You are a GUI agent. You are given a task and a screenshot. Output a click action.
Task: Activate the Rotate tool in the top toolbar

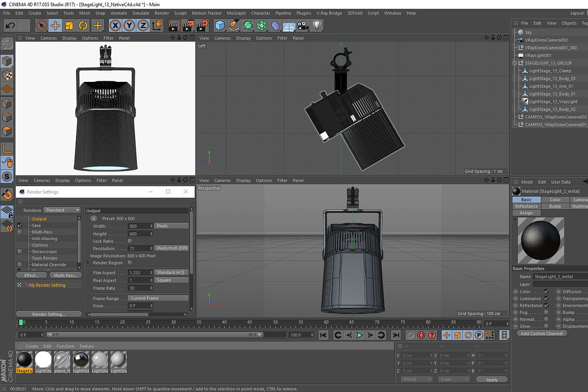tap(83, 25)
